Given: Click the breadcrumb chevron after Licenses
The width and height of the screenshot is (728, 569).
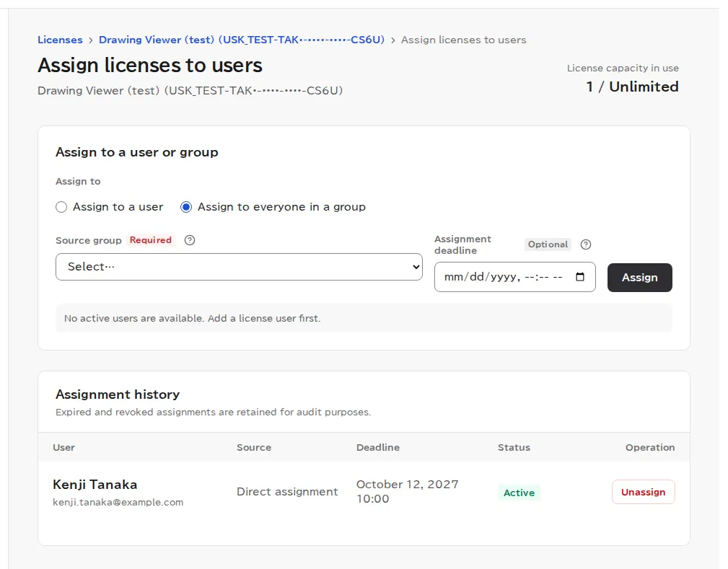Looking at the screenshot, I should tap(90, 40).
